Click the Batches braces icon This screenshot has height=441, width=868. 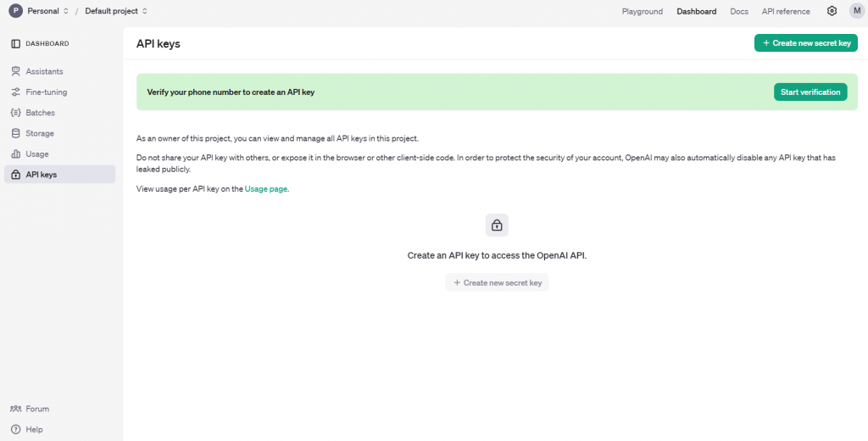pyautogui.click(x=15, y=113)
